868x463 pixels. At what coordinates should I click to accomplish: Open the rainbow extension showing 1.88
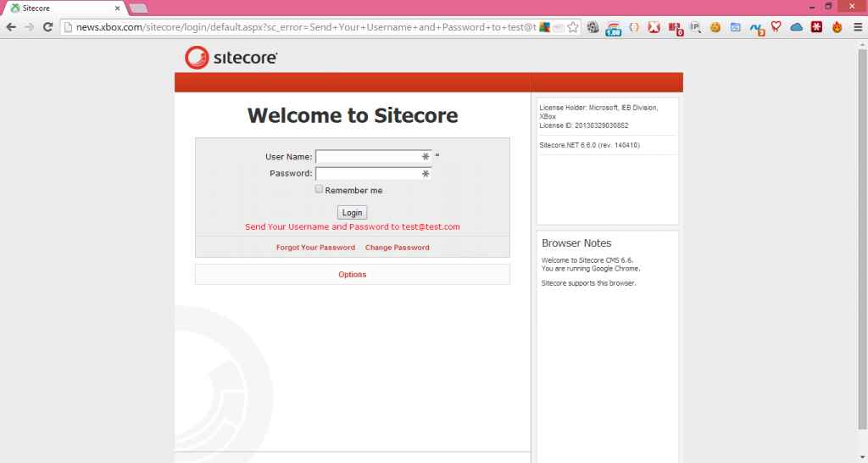click(613, 28)
